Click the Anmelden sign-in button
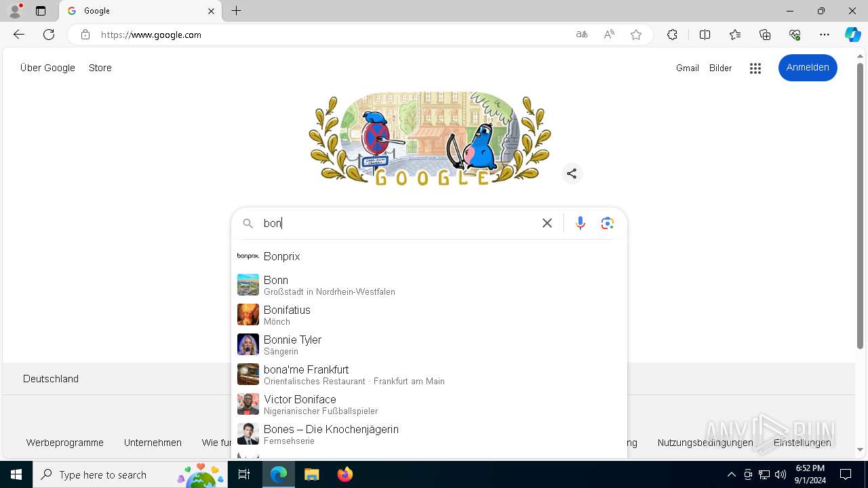868x488 pixels. pyautogui.click(x=808, y=67)
